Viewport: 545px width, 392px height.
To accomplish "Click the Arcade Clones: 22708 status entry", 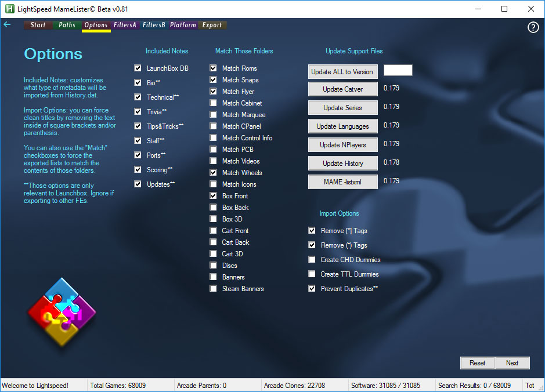I will coord(294,386).
